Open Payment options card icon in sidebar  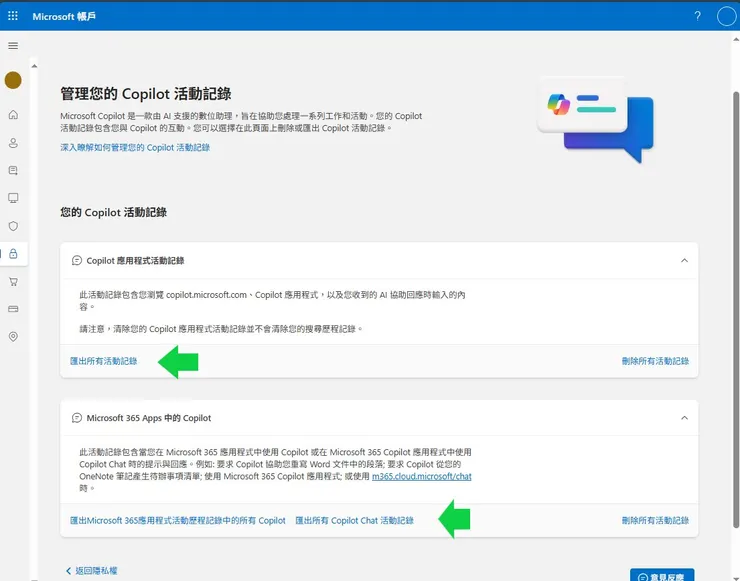(x=13, y=309)
